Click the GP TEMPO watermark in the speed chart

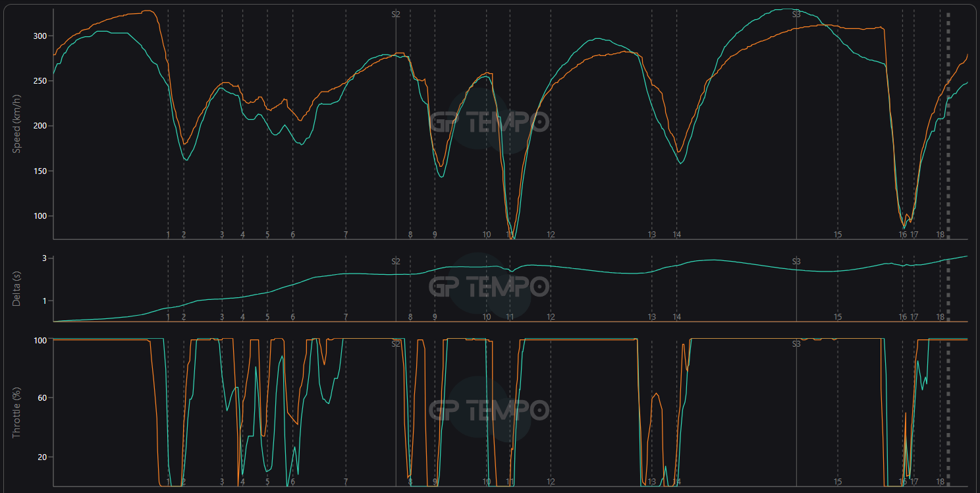489,122
